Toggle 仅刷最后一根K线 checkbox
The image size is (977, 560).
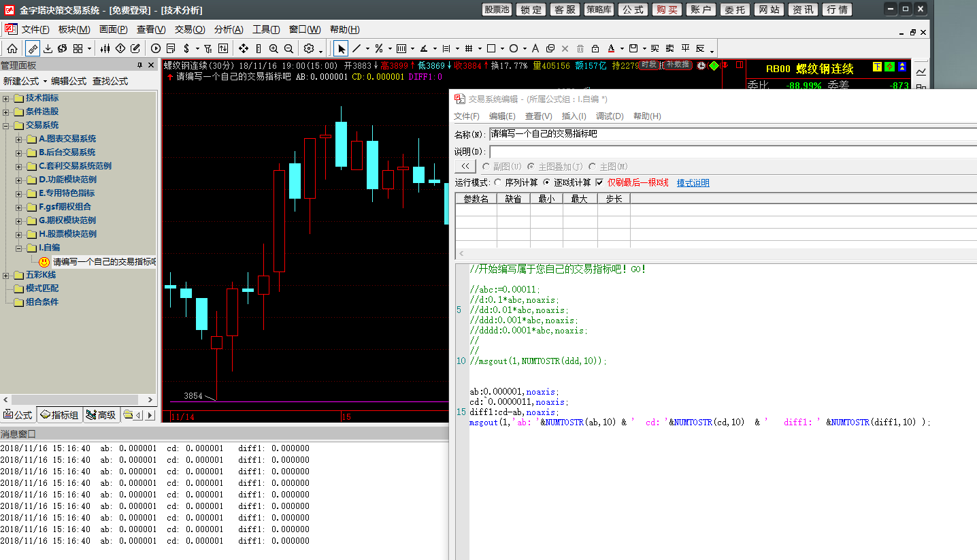pos(599,182)
